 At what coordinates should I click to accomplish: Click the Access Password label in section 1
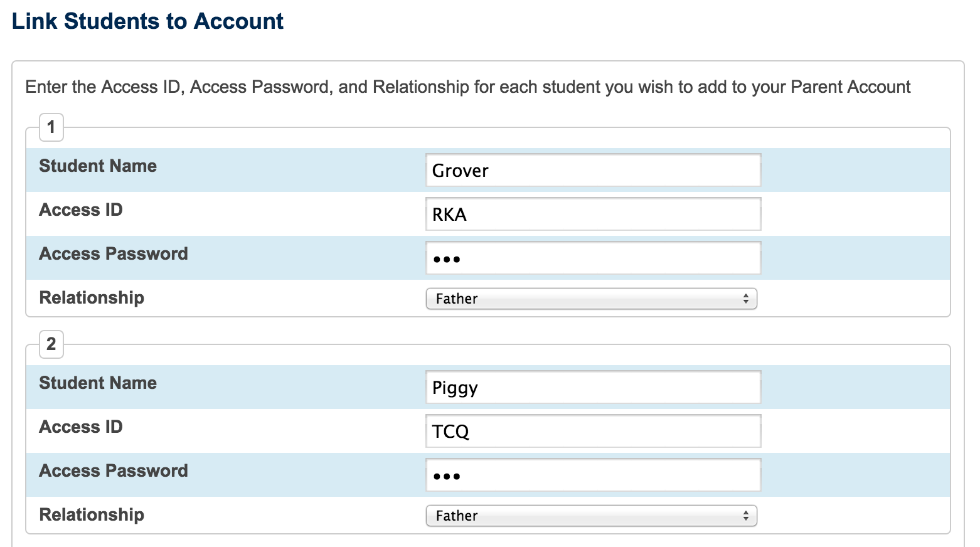pyautogui.click(x=114, y=254)
